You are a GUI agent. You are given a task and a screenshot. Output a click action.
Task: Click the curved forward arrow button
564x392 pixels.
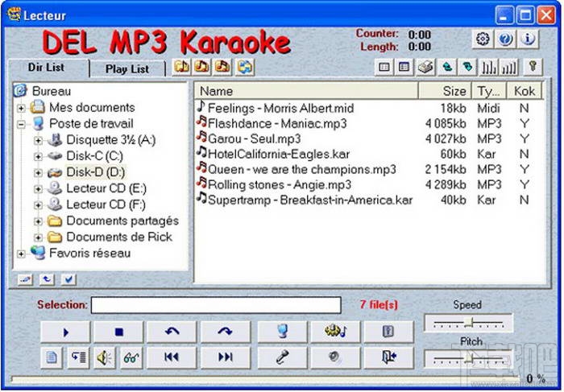pos(226,332)
